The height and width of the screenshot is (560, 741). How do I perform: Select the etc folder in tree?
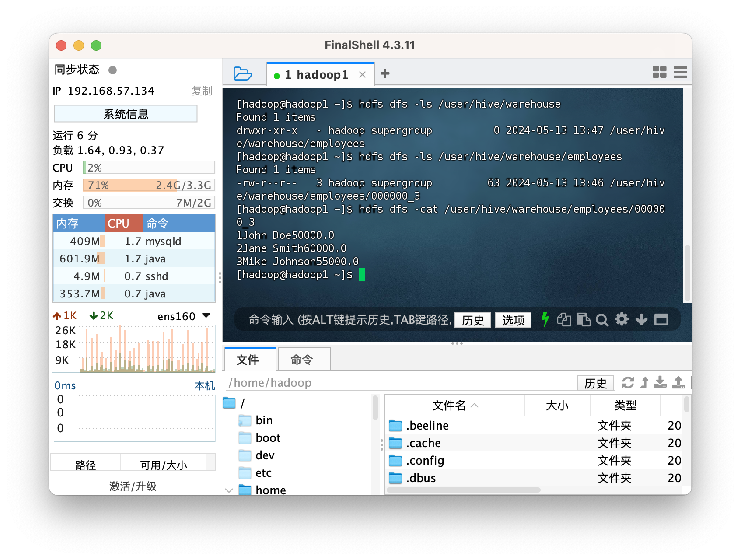pyautogui.click(x=255, y=473)
